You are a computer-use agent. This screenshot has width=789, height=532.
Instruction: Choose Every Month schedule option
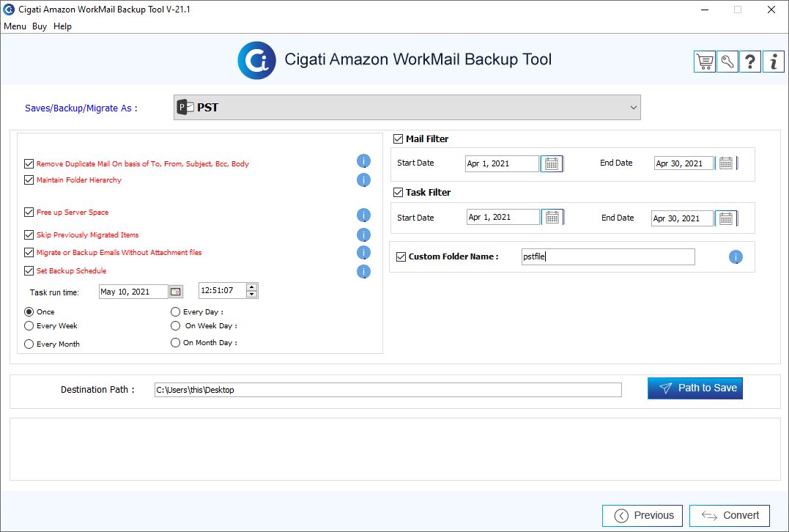click(x=29, y=344)
